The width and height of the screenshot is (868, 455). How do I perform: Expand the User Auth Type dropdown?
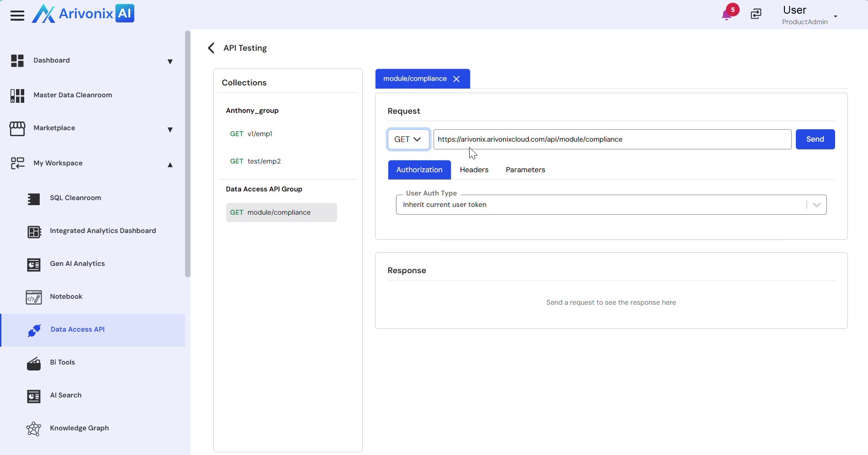[x=816, y=205]
